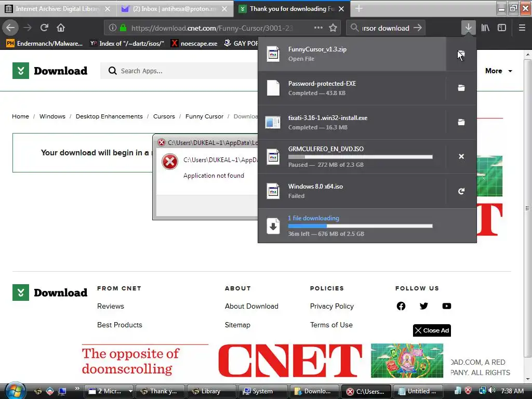Open the Sitemap footer link
This screenshot has height=399, width=532.
237,325
